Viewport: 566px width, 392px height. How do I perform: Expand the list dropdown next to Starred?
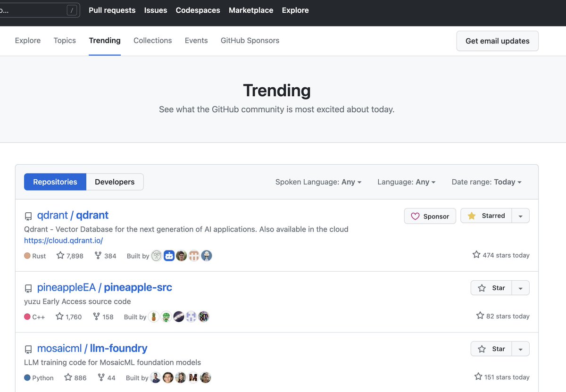coord(521,216)
